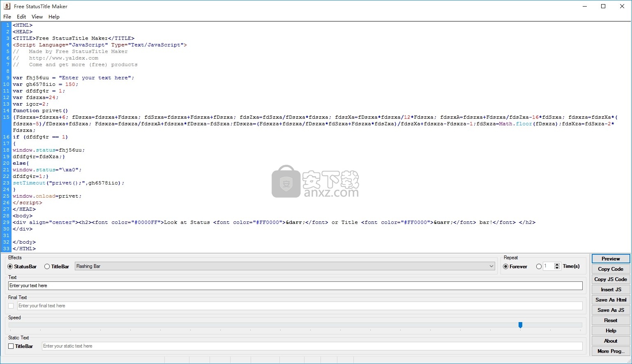Image resolution: width=632 pixels, height=364 pixels.
Task: Increase repeat count with the up arrow
Action: pyautogui.click(x=557, y=265)
